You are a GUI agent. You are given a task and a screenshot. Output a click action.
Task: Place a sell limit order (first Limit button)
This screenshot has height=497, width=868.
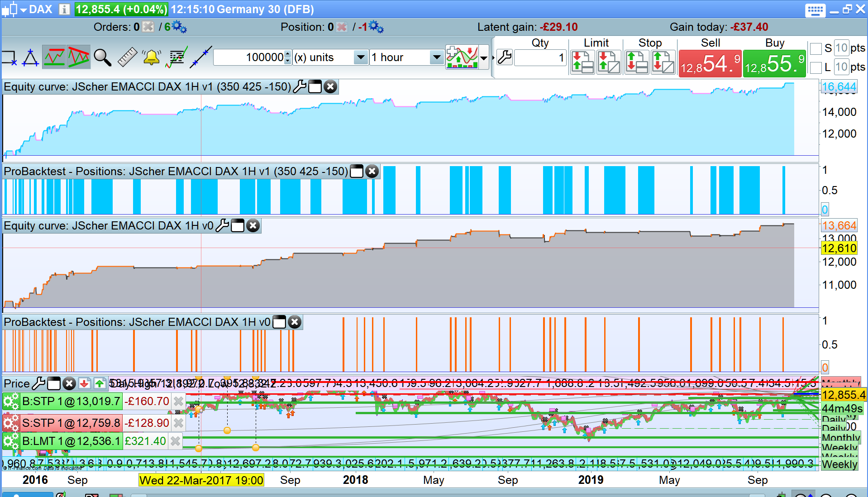[x=582, y=62]
